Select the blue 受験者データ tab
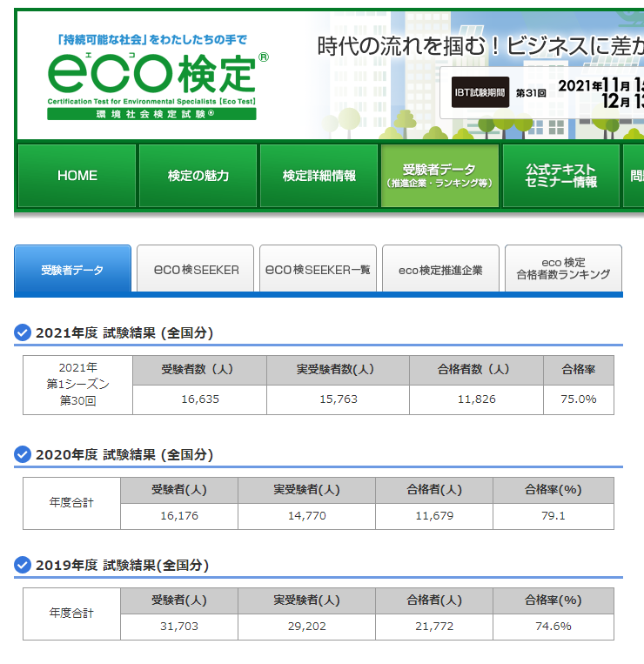This screenshot has height=664, width=644. pos(72,270)
